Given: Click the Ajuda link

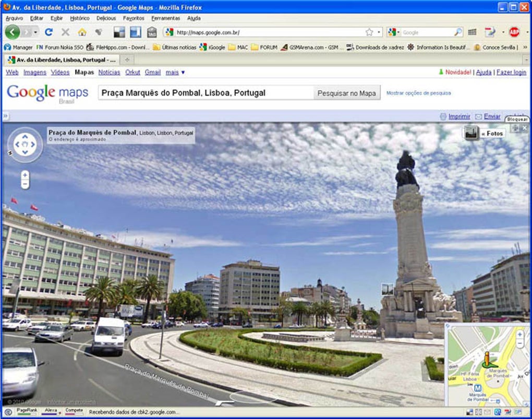Looking at the screenshot, I should [483, 73].
